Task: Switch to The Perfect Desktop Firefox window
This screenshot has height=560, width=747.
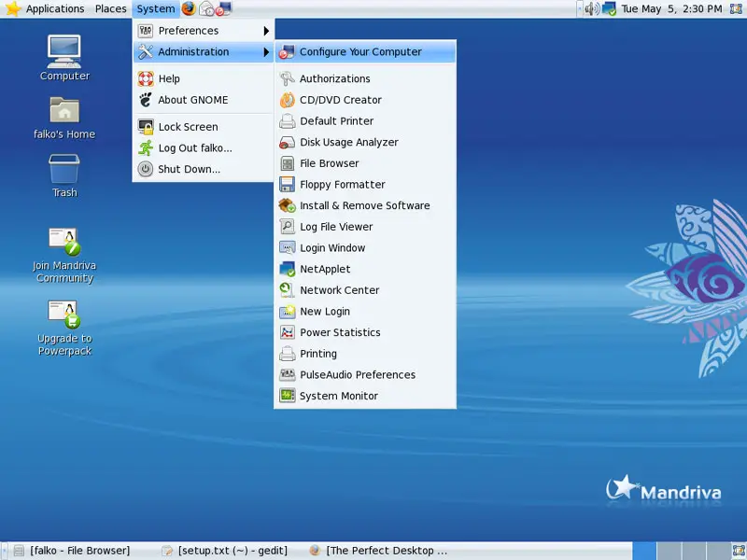Action: pos(379,551)
